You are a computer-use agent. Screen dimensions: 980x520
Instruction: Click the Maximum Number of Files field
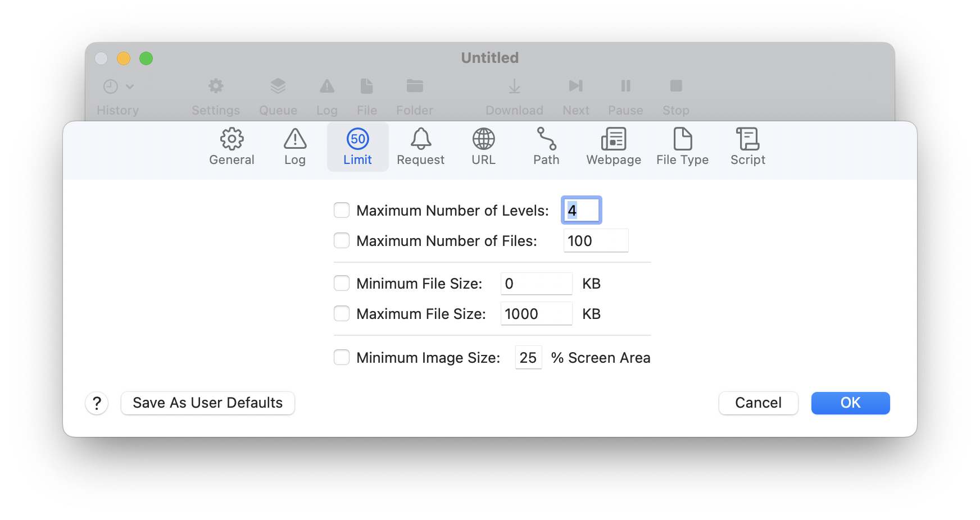click(596, 241)
